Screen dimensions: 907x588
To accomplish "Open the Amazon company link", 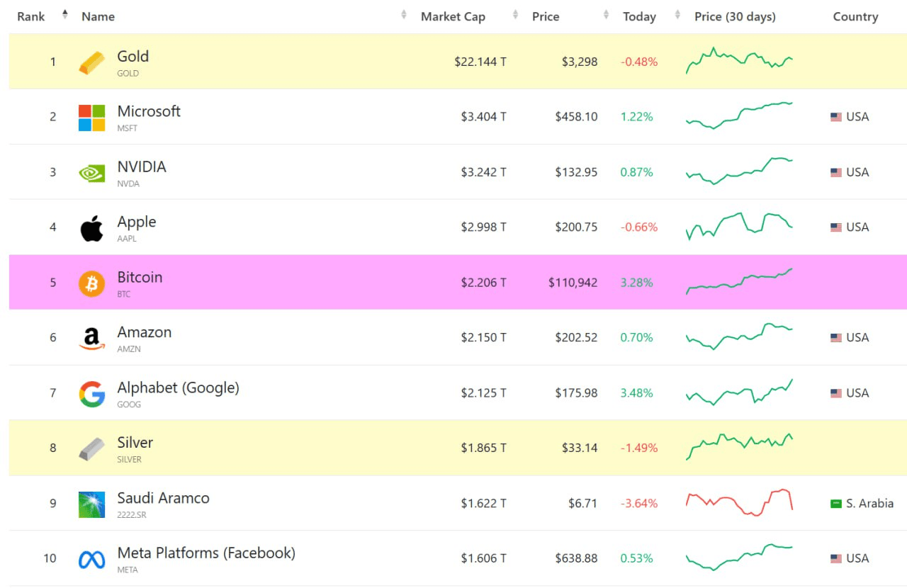I will coord(144,332).
